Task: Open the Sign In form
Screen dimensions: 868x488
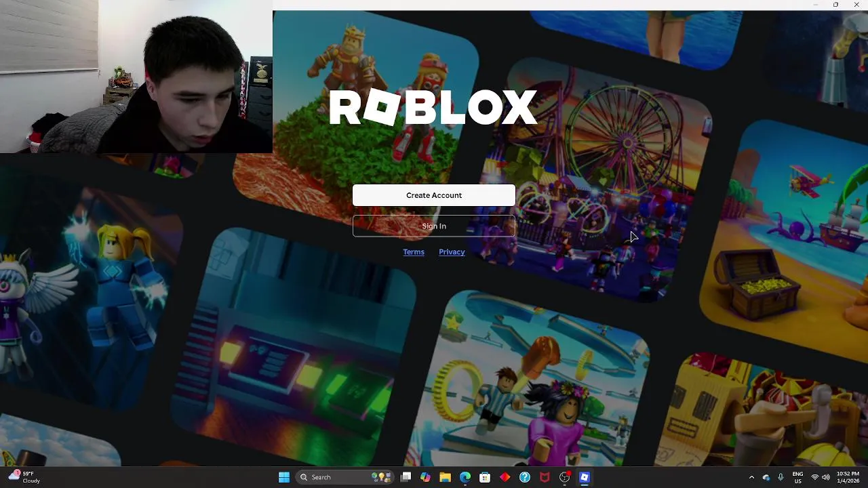Action: (x=434, y=226)
